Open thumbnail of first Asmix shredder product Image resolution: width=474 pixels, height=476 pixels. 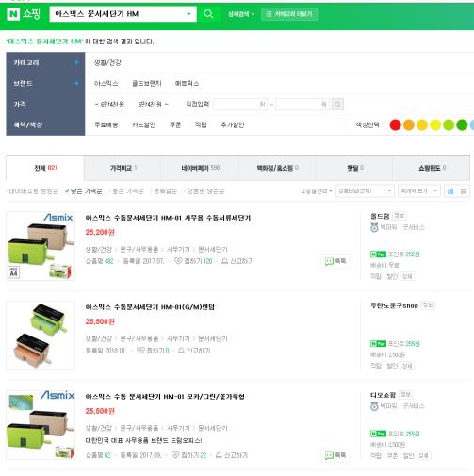pos(41,246)
